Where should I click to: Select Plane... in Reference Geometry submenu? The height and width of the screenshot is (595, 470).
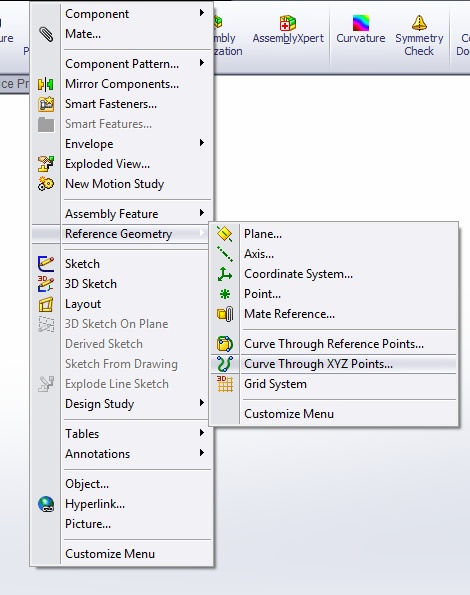pyautogui.click(x=334, y=234)
